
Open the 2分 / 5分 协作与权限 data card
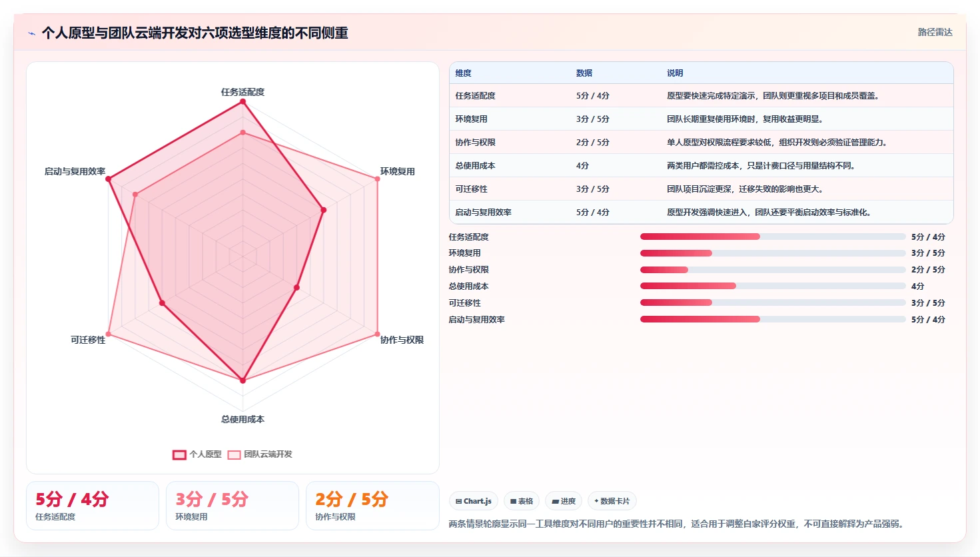tap(372, 506)
